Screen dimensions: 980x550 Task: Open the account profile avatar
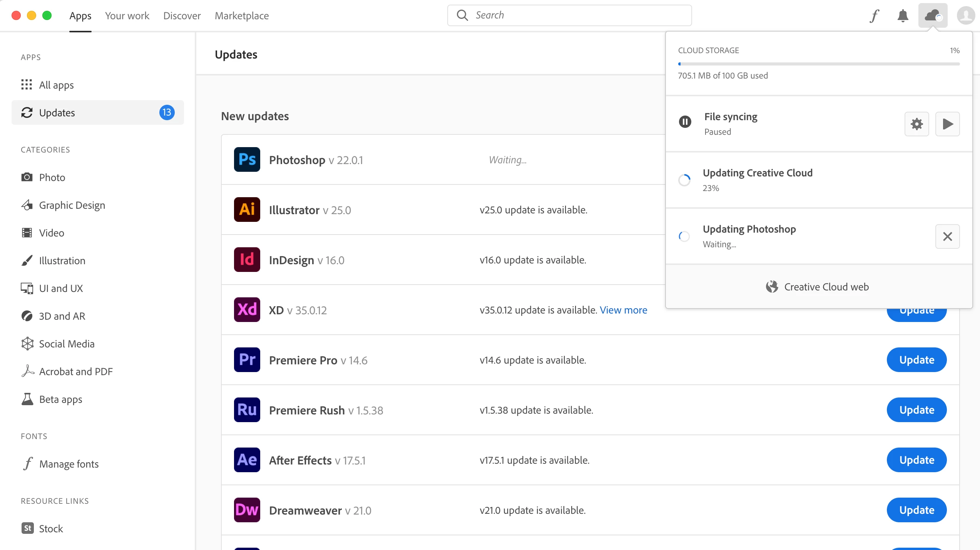(966, 16)
